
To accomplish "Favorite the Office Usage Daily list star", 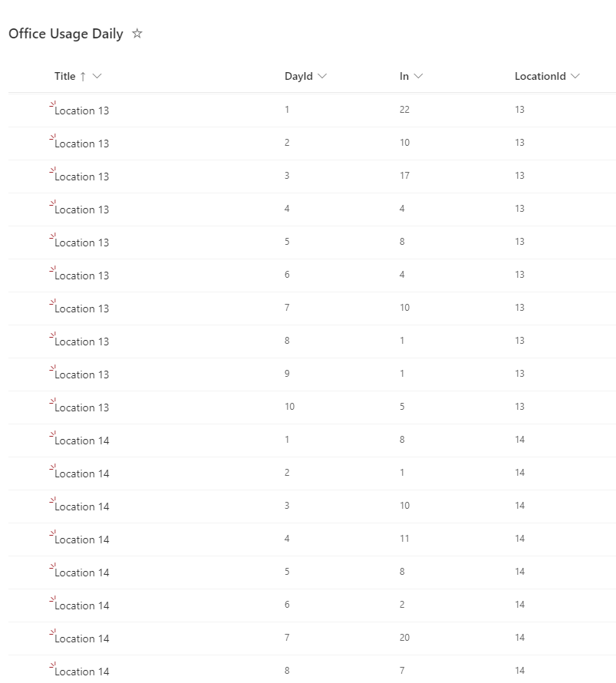I will (137, 34).
